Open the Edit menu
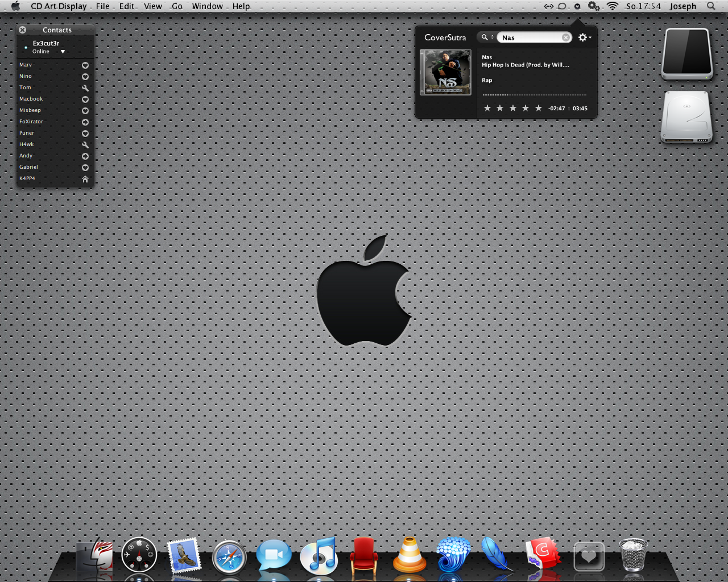The height and width of the screenshot is (582, 728). [x=127, y=6]
